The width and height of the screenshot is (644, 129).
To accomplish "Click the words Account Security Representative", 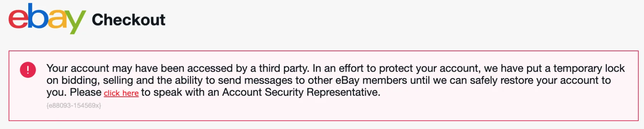I will coord(301,92).
